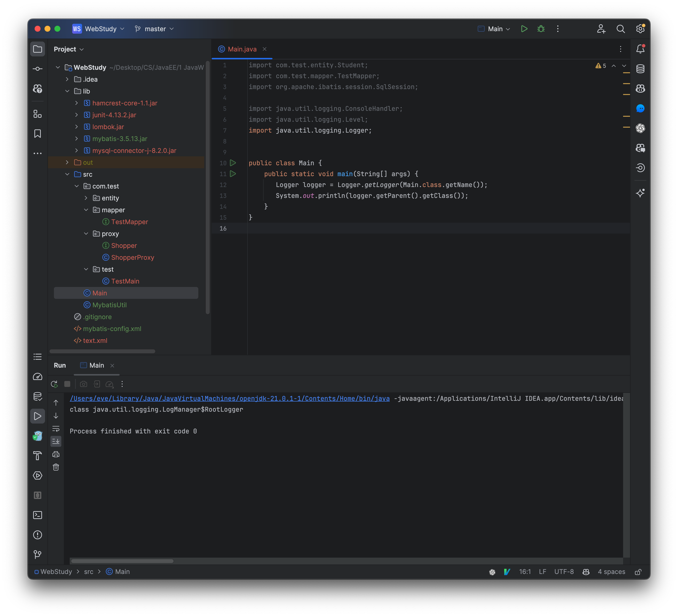Select MybatisUtil in the project tree
The image size is (678, 616).
(x=110, y=305)
